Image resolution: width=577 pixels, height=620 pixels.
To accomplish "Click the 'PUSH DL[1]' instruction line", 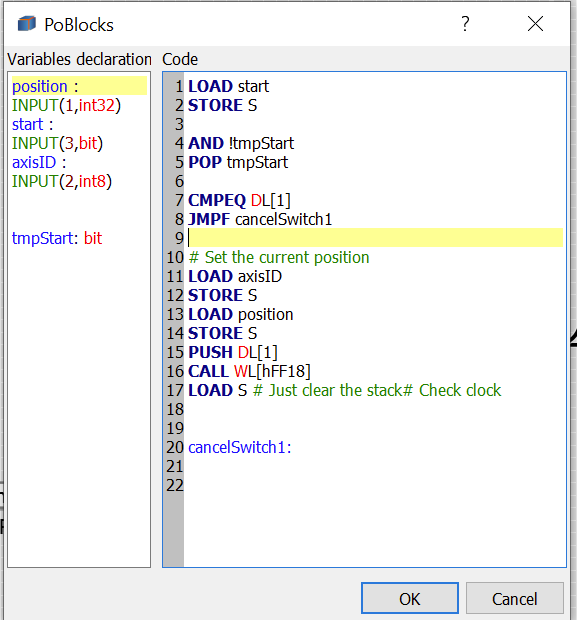I will (x=233, y=352).
